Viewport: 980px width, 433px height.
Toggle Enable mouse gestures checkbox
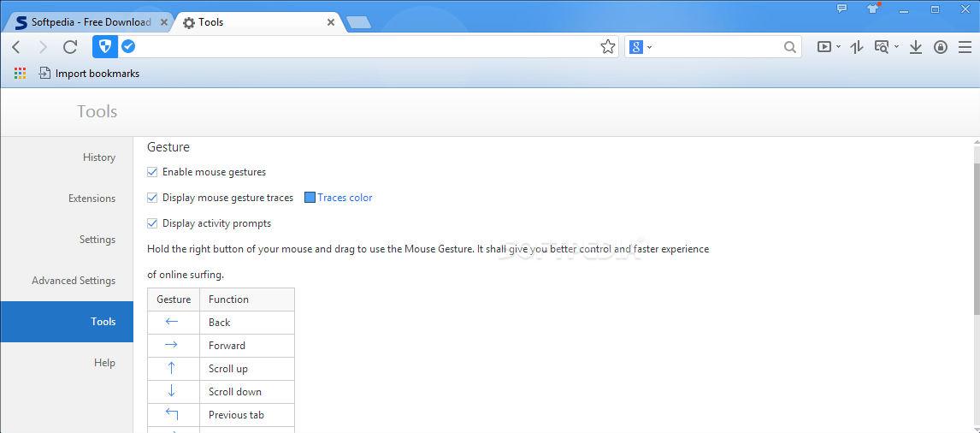click(x=152, y=171)
